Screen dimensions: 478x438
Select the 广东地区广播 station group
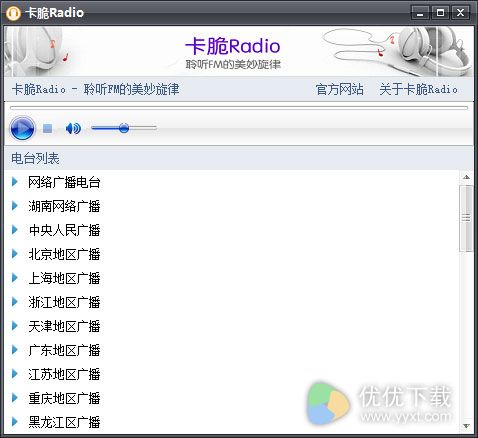[64, 350]
